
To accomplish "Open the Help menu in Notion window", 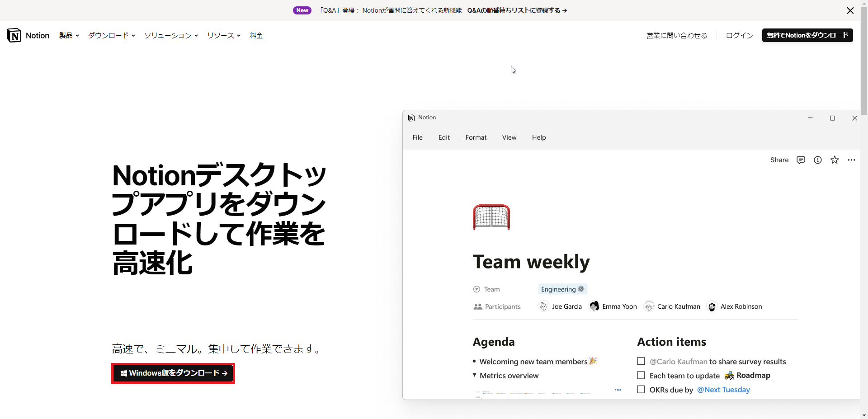I will [x=539, y=137].
